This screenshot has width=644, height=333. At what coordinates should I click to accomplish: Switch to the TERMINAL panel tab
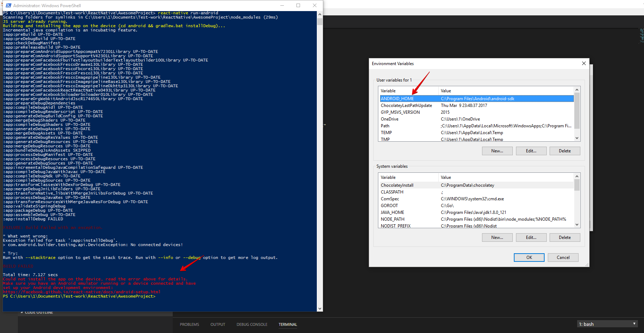[288, 324]
